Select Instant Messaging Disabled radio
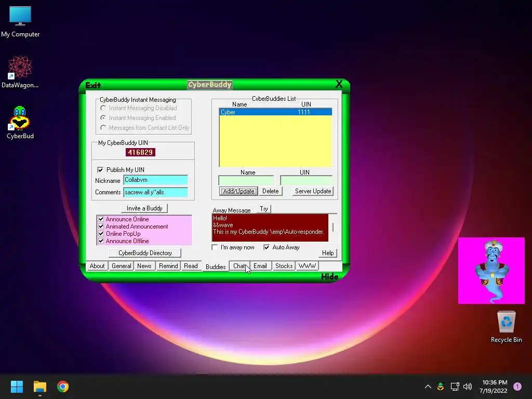This screenshot has height=399, width=532. pos(103,108)
